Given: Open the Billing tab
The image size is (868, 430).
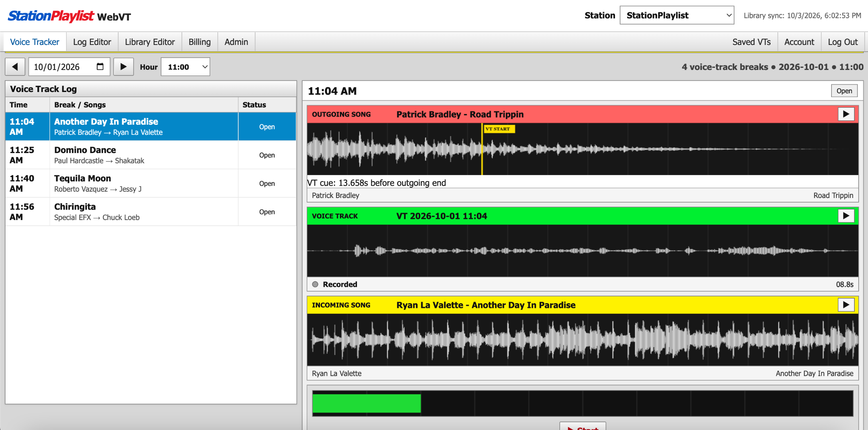Looking at the screenshot, I should click(x=200, y=42).
